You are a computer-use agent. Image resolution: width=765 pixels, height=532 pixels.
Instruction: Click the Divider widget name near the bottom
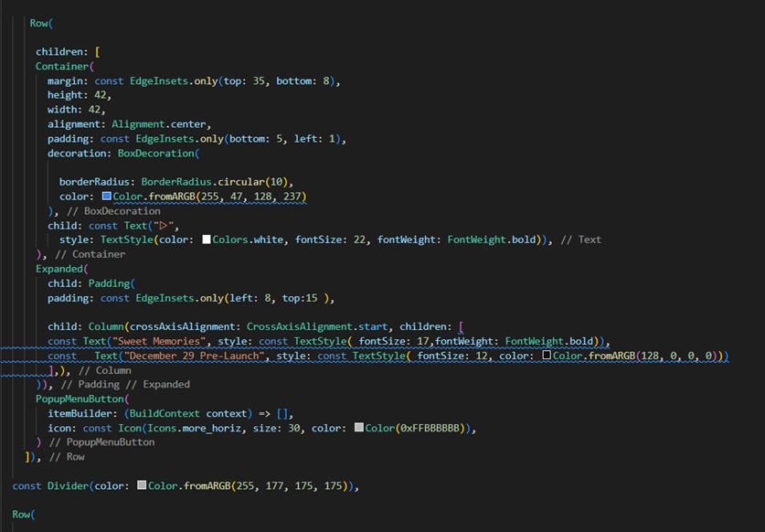[x=69, y=485]
